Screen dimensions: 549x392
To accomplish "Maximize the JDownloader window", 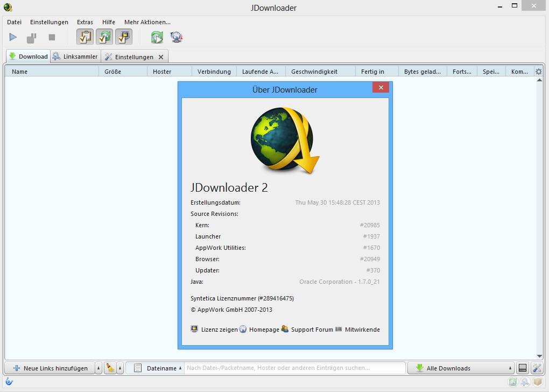I will [x=515, y=5].
